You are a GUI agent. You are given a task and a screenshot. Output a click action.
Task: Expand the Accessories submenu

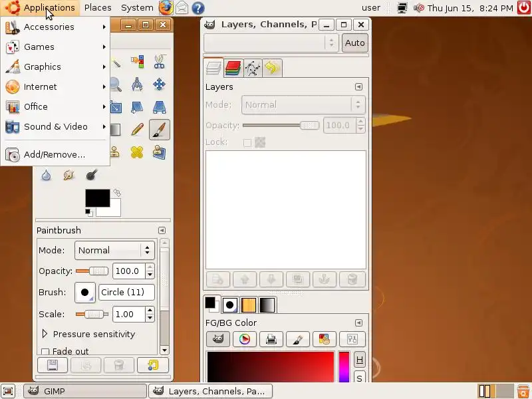pyautogui.click(x=55, y=27)
